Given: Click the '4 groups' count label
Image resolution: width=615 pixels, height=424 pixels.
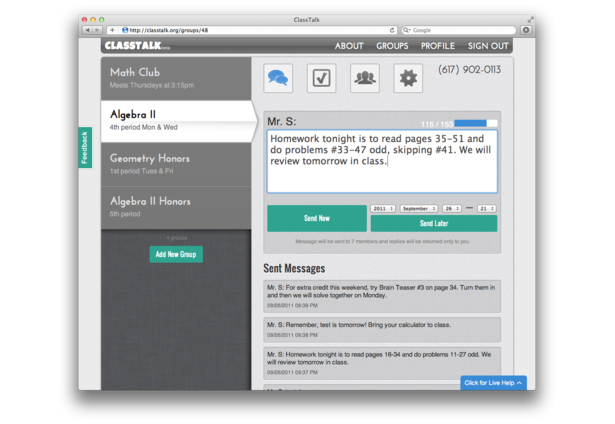Looking at the screenshot, I should [x=176, y=238].
